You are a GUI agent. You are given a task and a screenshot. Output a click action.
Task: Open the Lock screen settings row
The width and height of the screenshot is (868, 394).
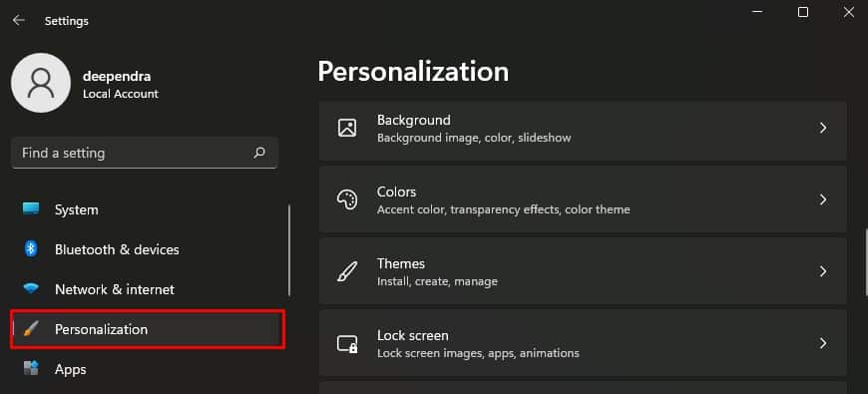pos(583,344)
